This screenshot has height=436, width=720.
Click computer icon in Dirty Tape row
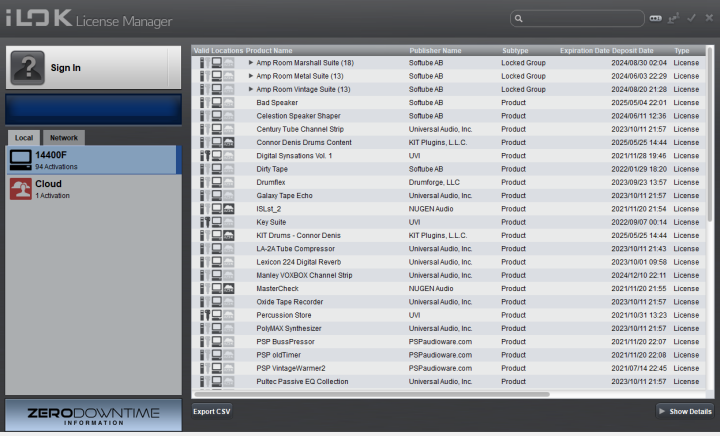(217, 169)
